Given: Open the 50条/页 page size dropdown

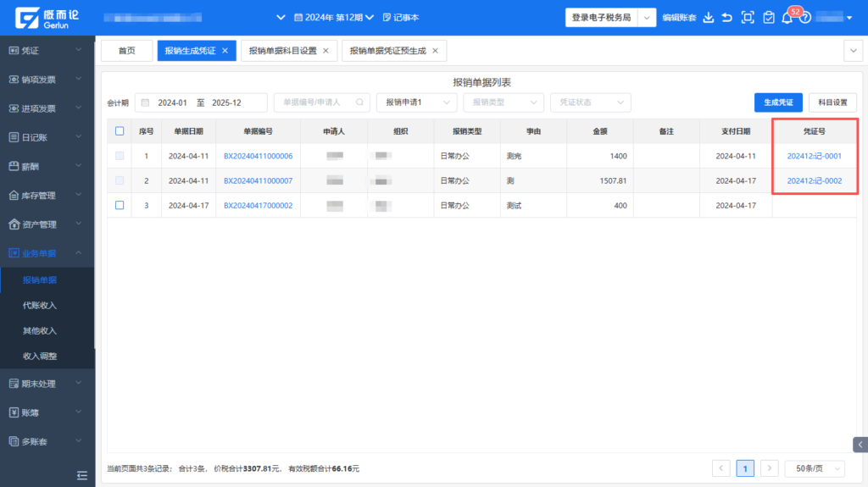Looking at the screenshot, I should 814,468.
